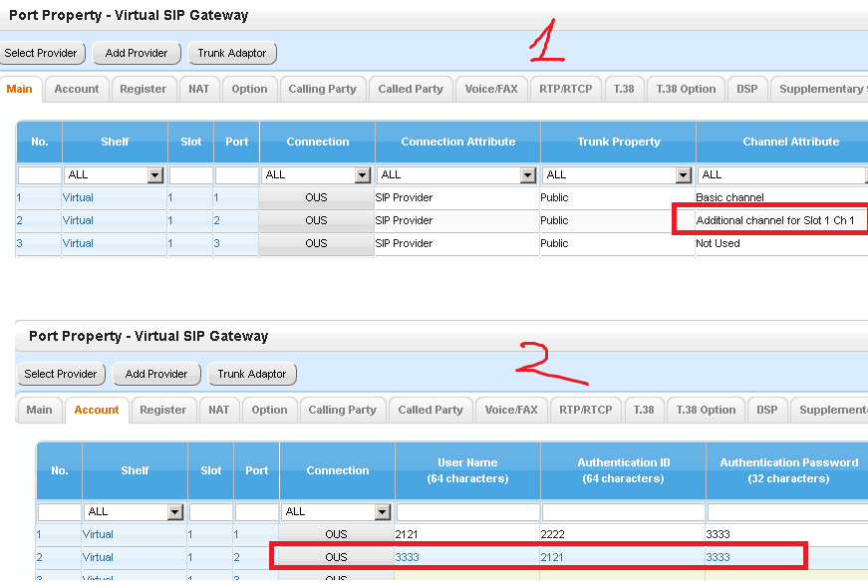The width and height of the screenshot is (868, 588).
Task: Click the top Select Provider button
Action: click(x=41, y=53)
